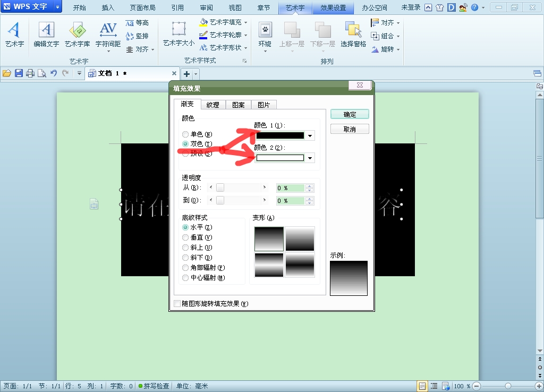The height and width of the screenshot is (392, 544).
Task: Open the 开始 ribbon tab
Action: point(80,7)
